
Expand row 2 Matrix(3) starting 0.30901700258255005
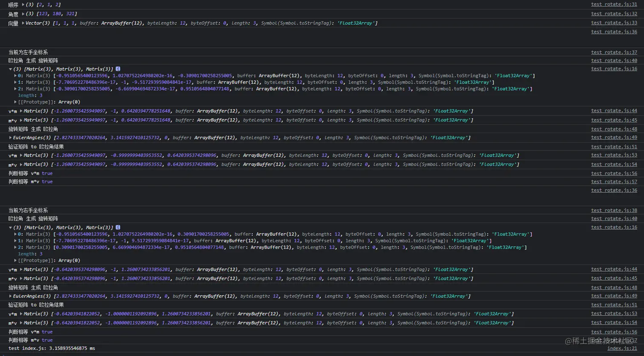coord(15,247)
